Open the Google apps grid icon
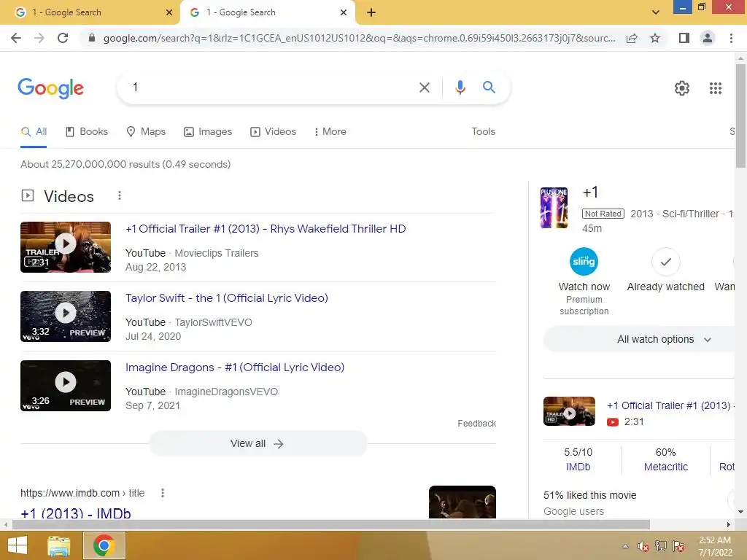 [x=715, y=88]
